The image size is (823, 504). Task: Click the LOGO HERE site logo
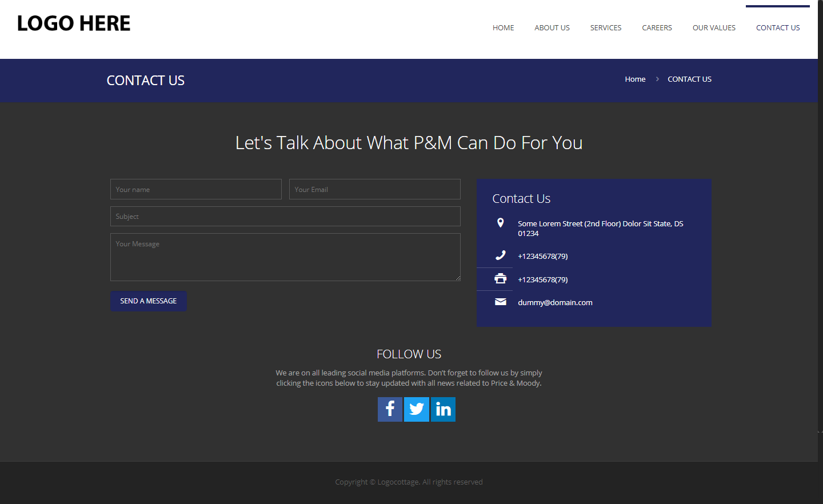(74, 23)
